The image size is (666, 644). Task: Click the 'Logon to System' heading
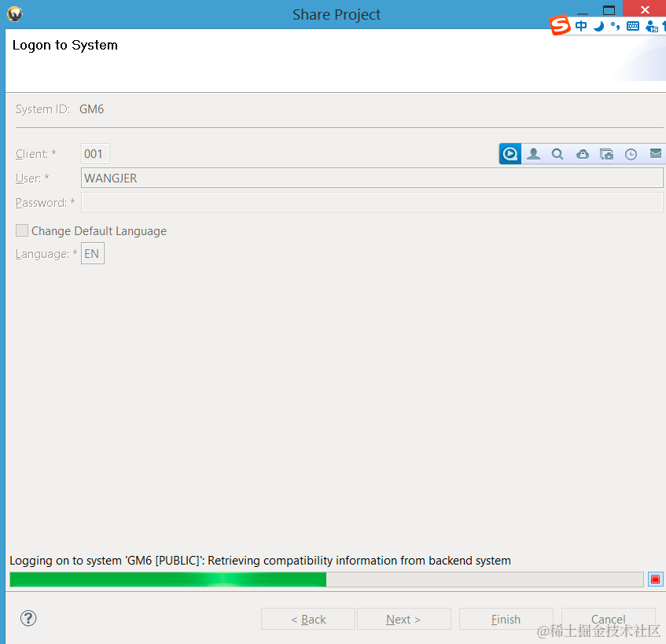(65, 45)
